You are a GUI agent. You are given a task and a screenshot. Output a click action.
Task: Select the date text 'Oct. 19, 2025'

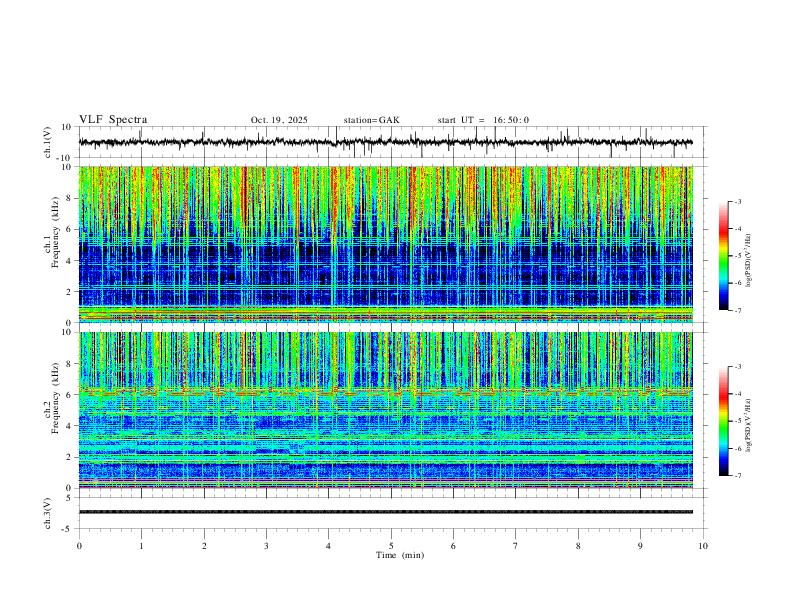(279, 120)
